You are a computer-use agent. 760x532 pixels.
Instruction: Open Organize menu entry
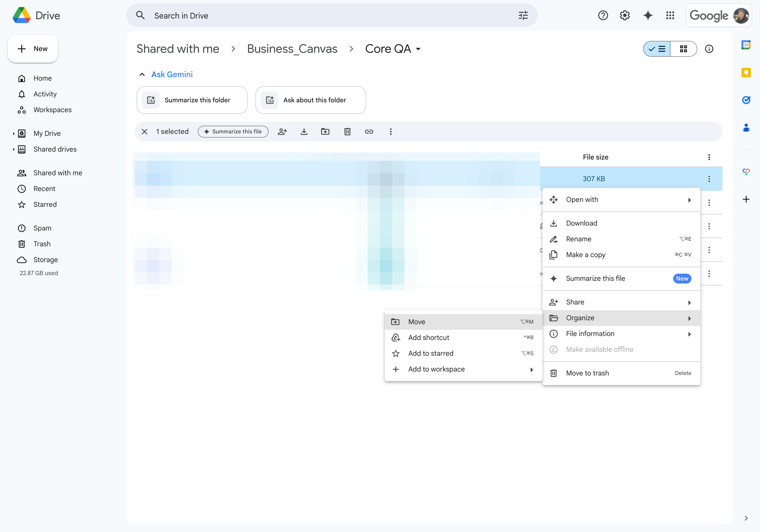point(621,318)
